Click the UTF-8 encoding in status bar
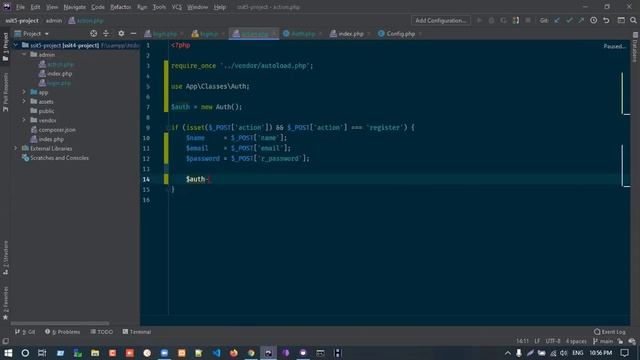 553,341
